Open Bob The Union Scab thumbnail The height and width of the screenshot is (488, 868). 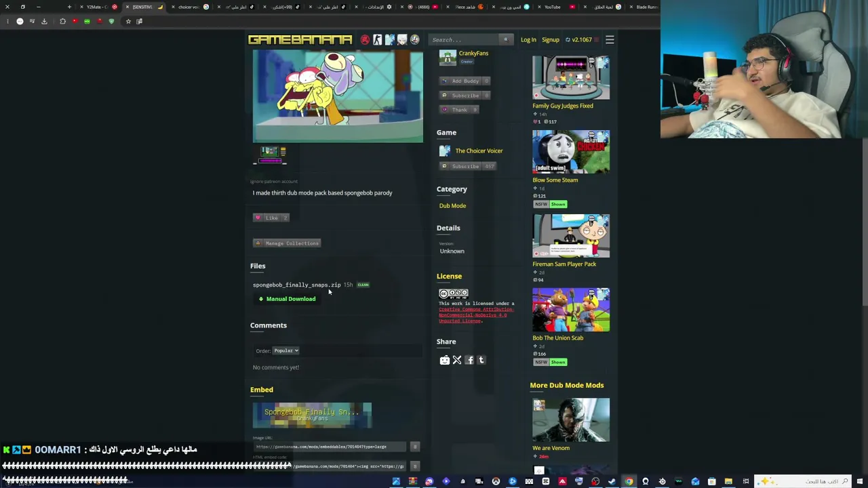571,310
